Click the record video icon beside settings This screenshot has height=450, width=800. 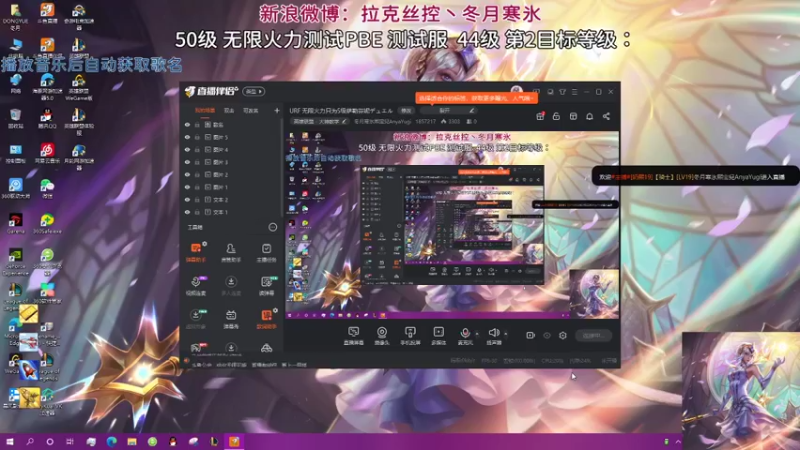tap(531, 335)
